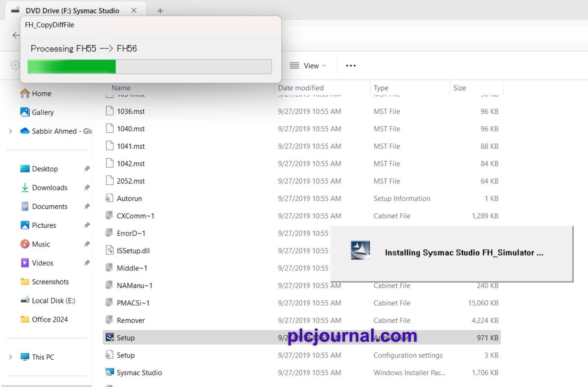Click the "971 KB" size value
Image resolution: width=588 pixels, height=387 pixels.
(487, 338)
